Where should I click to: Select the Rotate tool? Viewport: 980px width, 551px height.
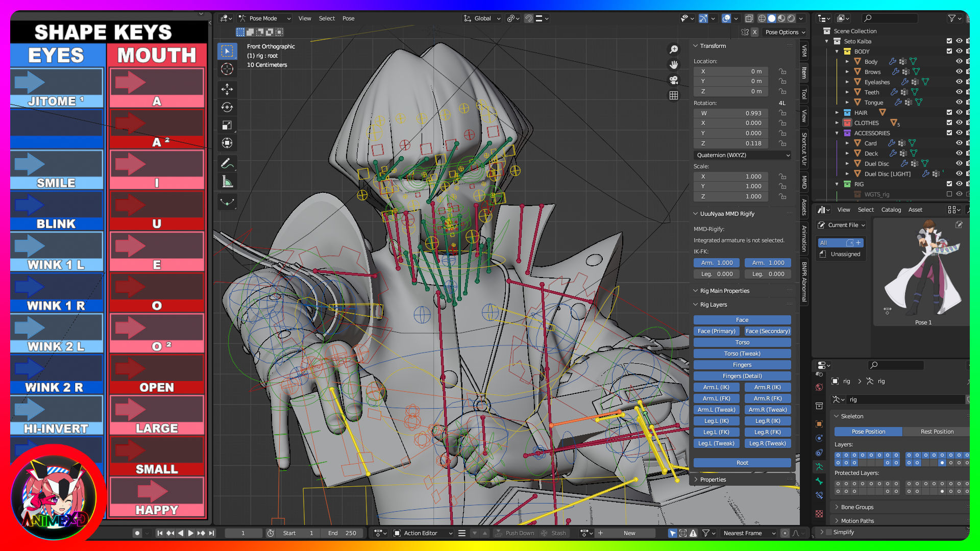point(227,107)
